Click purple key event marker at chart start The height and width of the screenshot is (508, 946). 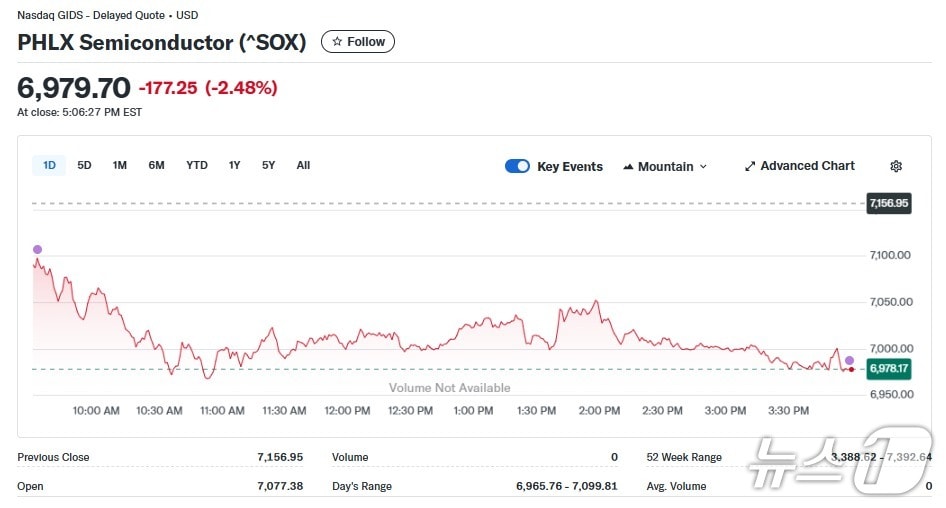38,249
